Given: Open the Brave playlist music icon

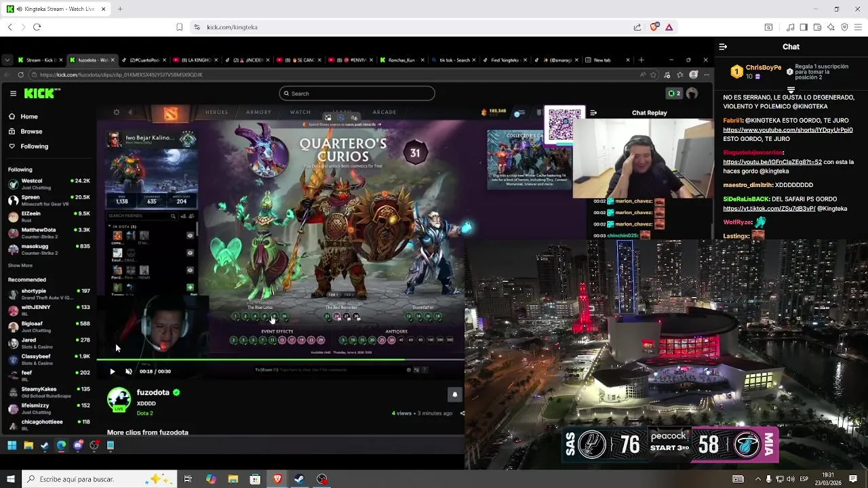Looking at the screenshot, I should 790,27.
